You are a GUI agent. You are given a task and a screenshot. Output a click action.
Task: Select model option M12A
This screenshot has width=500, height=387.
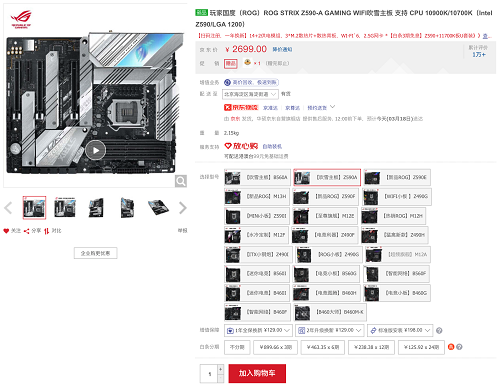[x=397, y=255]
